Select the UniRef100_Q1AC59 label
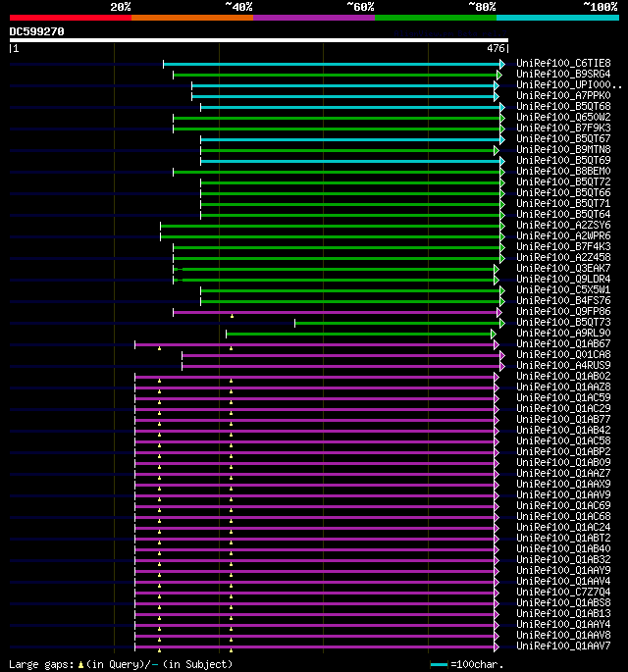Image resolution: width=628 pixels, height=672 pixels. coord(563,397)
